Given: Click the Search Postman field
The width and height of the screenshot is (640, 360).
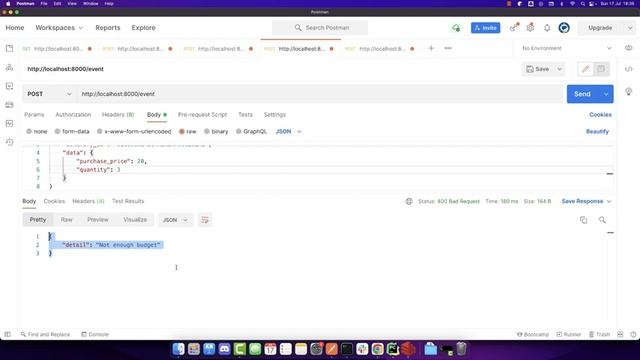Looking at the screenshot, I should coord(320,28).
